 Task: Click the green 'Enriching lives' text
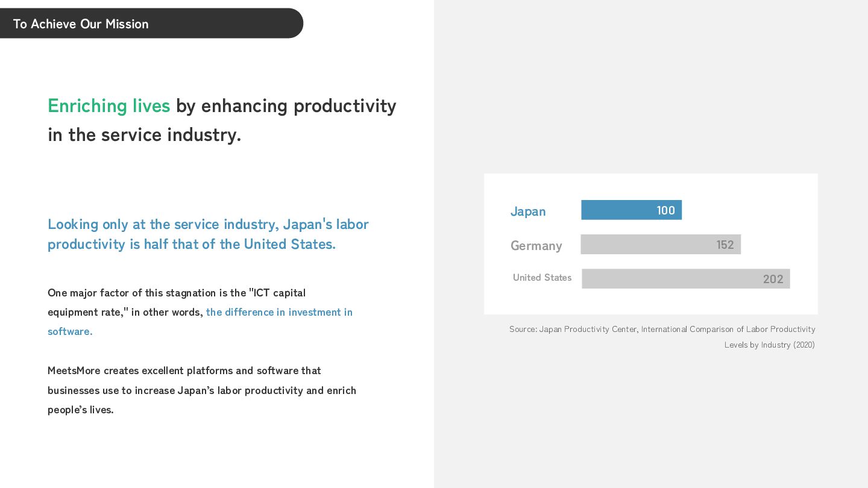pyautogui.click(x=109, y=106)
